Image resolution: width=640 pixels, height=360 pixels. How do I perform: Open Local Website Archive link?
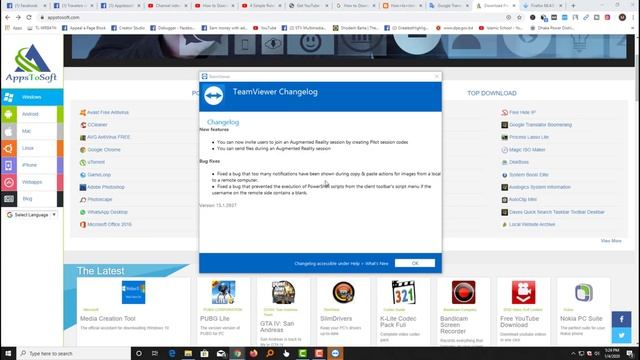[x=532, y=224]
